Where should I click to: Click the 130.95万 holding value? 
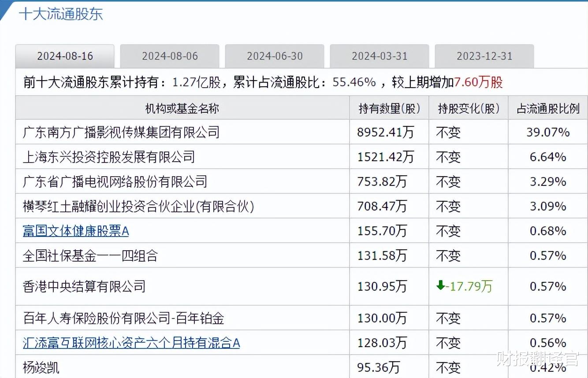pyautogui.click(x=382, y=286)
